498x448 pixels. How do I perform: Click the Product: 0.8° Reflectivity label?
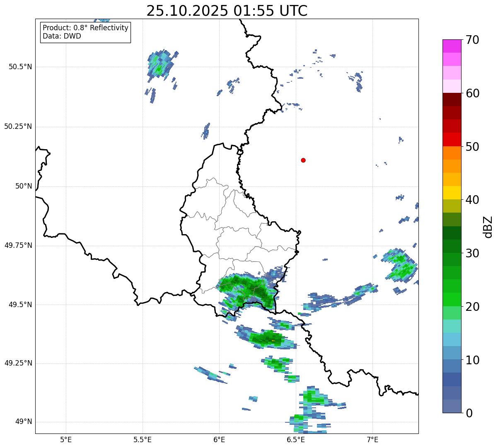tap(86, 28)
